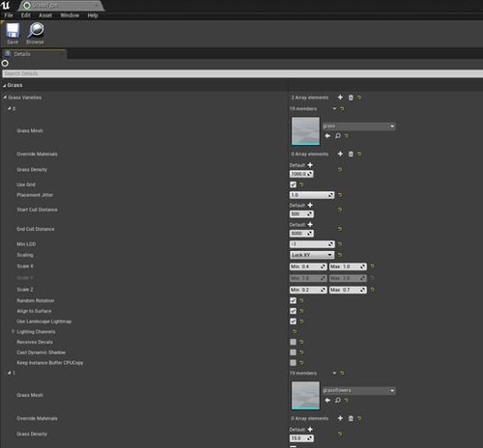This screenshot has height=448, width=483.
Task: Browse to grasflowers mesh with magnifier icon
Action: pos(337,400)
